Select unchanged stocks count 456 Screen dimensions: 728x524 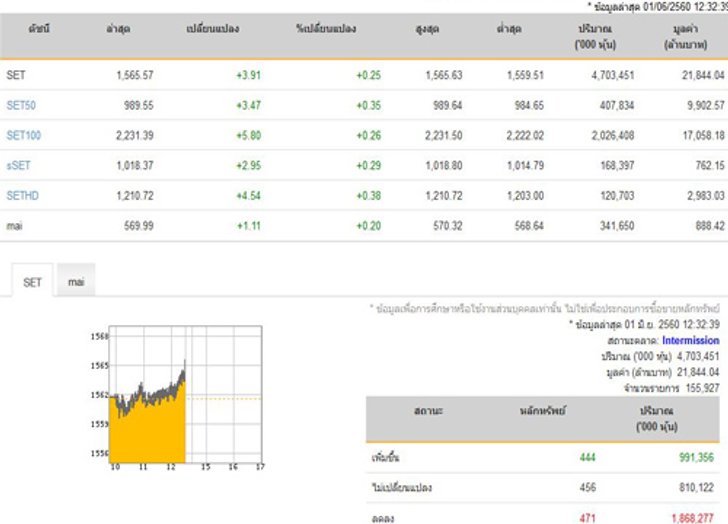click(587, 487)
